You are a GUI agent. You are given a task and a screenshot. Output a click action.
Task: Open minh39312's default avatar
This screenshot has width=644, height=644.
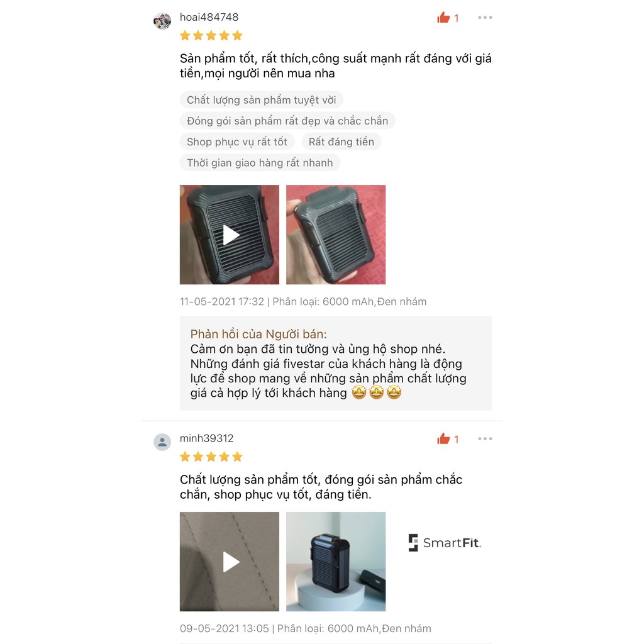162,442
